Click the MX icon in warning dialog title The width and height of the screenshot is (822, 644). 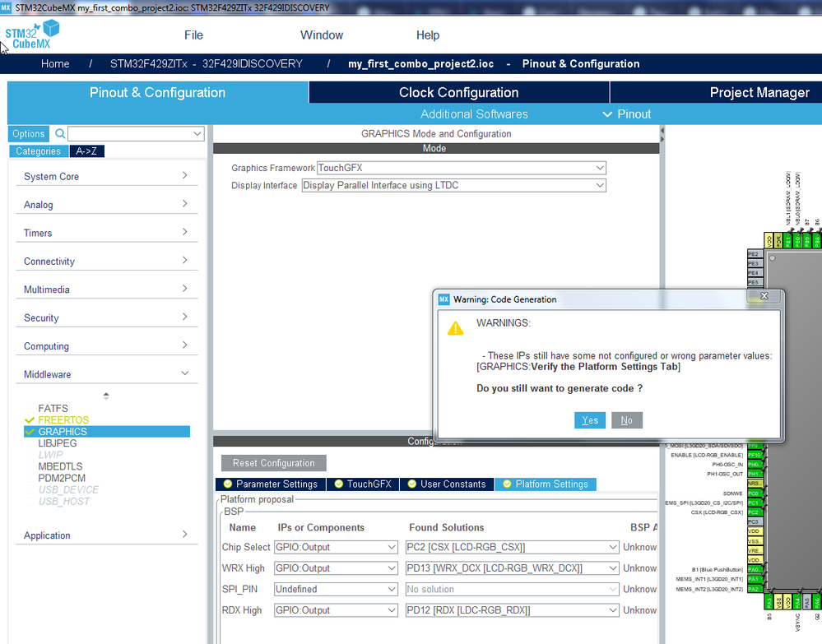[x=444, y=299]
